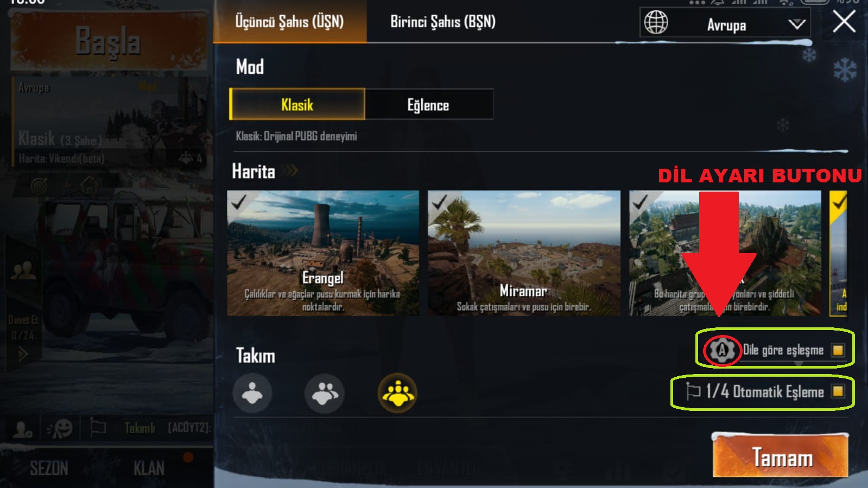Select the solo team icon
This screenshot has width=868, height=488.
[x=252, y=393]
